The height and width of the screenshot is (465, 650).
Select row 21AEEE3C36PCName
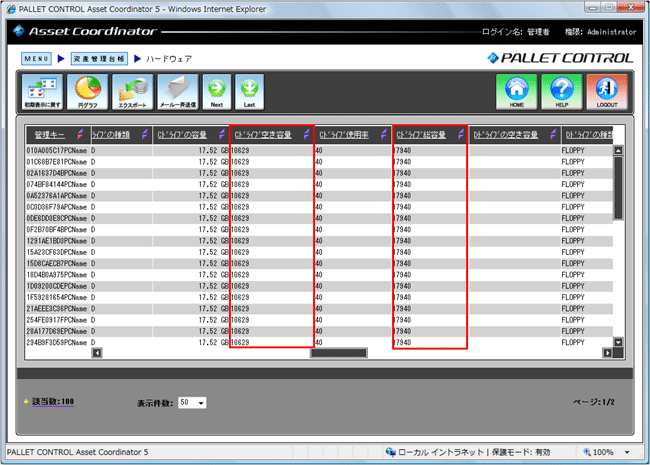tap(319, 309)
